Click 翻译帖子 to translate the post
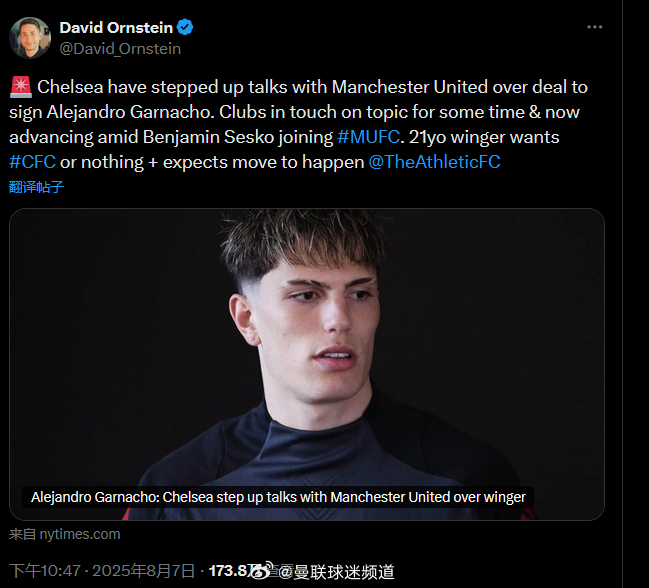 click(36, 187)
